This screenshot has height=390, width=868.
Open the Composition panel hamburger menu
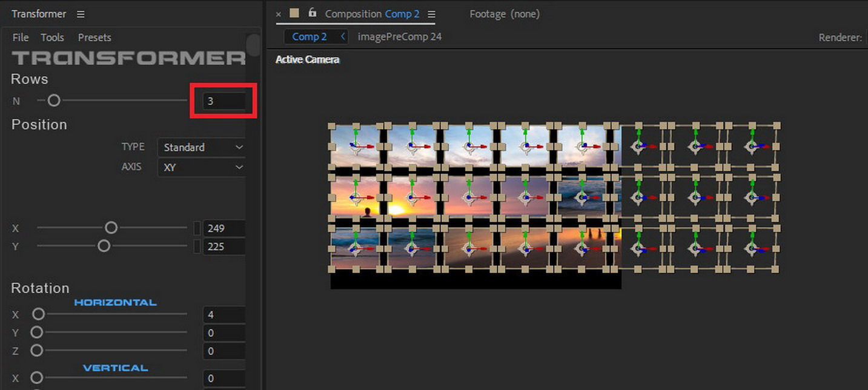coord(431,14)
